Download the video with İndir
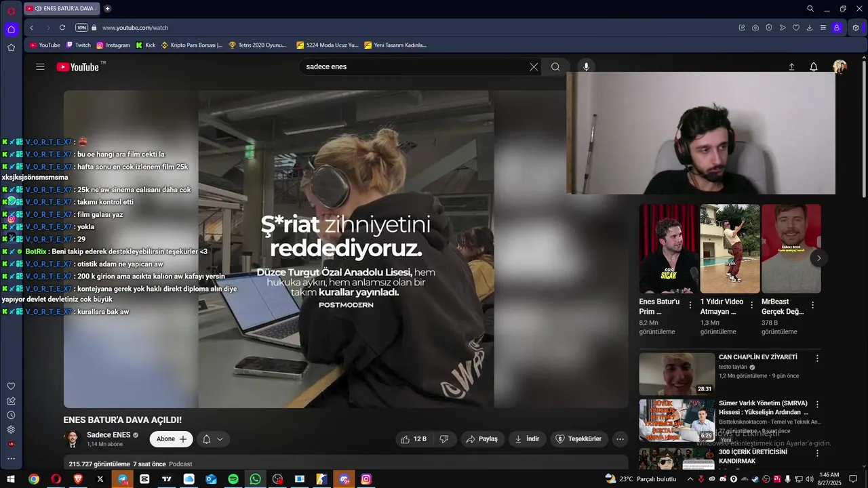The width and height of the screenshot is (868, 488). click(527, 439)
